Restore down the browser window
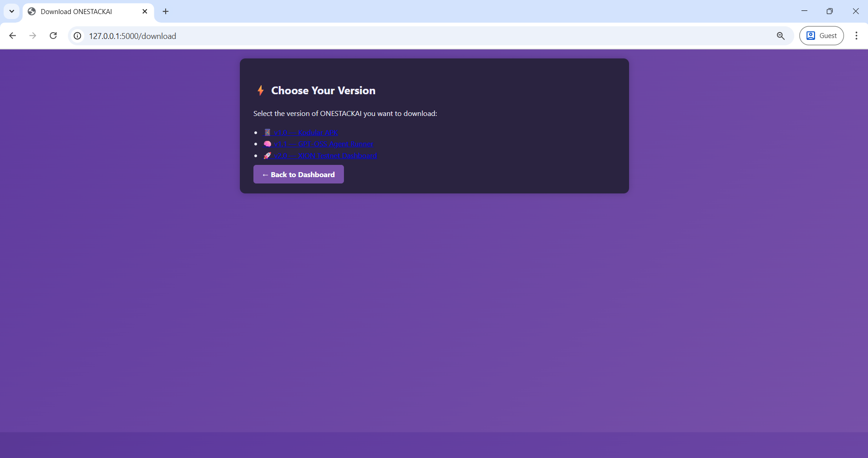 (x=830, y=11)
